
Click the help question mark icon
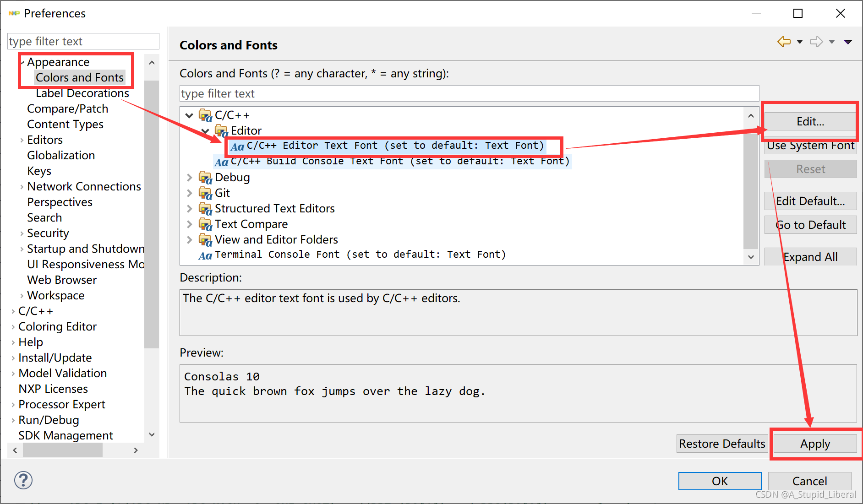pyautogui.click(x=23, y=480)
